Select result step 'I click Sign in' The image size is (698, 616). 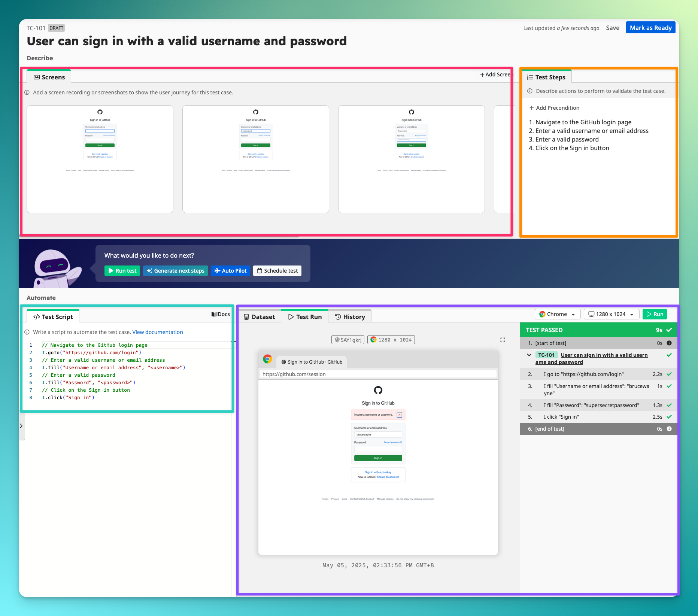(x=599, y=417)
